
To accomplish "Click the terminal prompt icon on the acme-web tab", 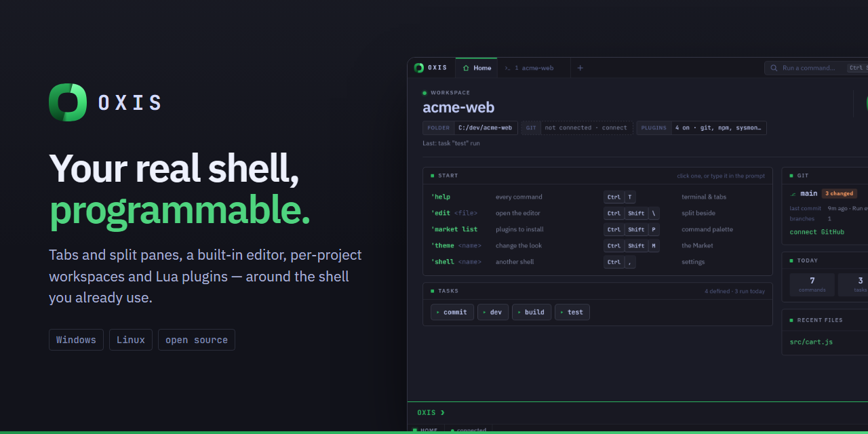I will (x=508, y=68).
